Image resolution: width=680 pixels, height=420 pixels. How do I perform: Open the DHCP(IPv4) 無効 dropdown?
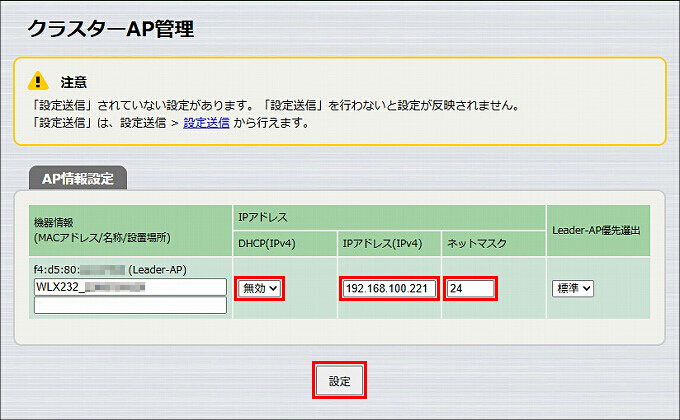[259, 289]
